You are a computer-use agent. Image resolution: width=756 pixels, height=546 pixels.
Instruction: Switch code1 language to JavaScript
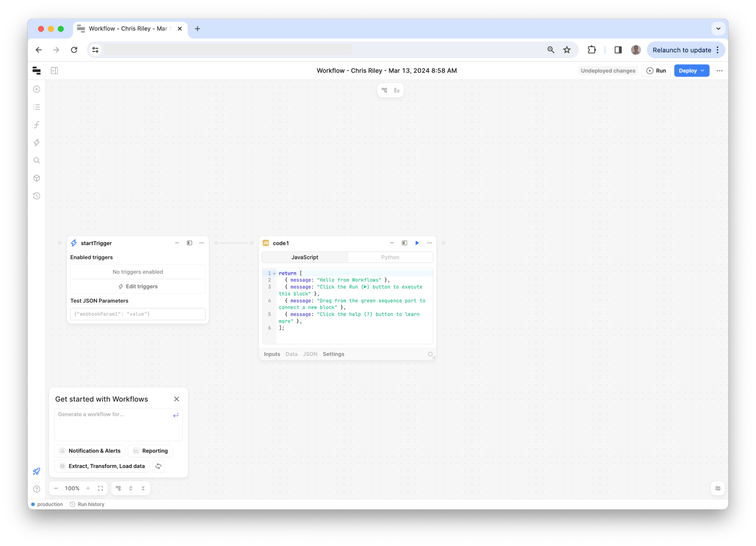305,257
